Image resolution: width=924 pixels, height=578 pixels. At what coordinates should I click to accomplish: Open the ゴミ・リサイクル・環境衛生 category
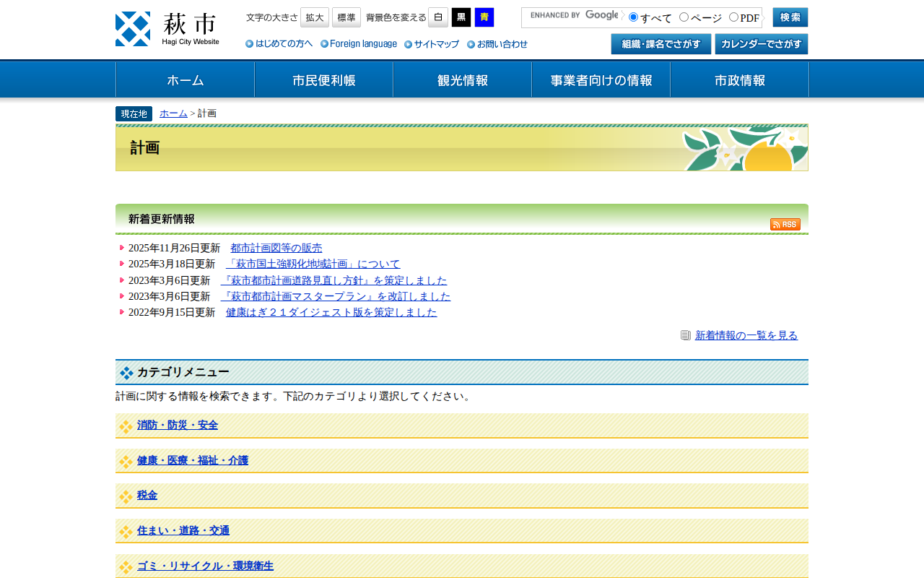205,566
